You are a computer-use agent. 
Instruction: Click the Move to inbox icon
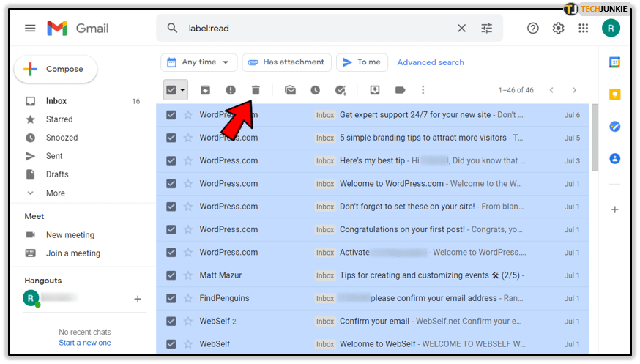tap(375, 90)
